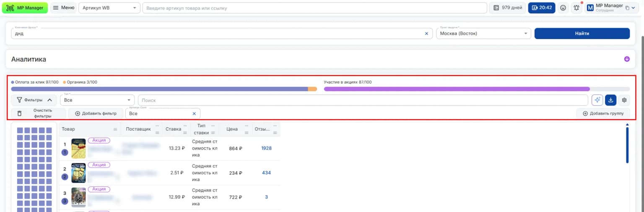Click the Участие в акциях progress bar
Image resolution: width=644 pixels, height=212 pixels.
(477, 89)
